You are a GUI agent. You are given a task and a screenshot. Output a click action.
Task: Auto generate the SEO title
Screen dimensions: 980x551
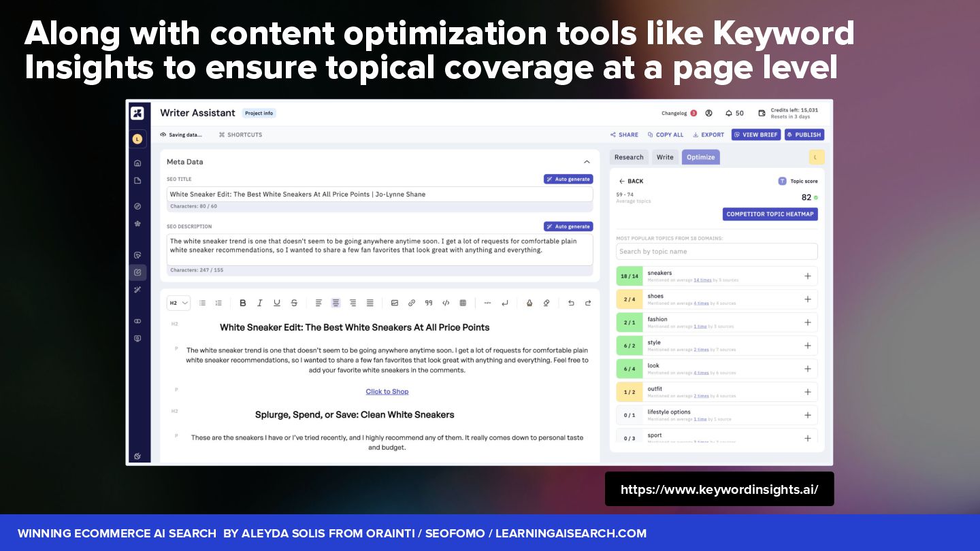pyautogui.click(x=568, y=179)
